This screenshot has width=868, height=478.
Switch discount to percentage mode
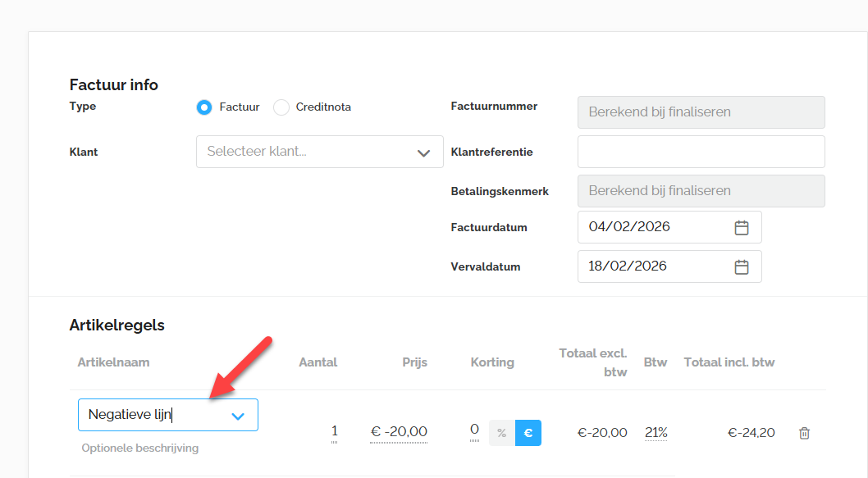tap(501, 433)
